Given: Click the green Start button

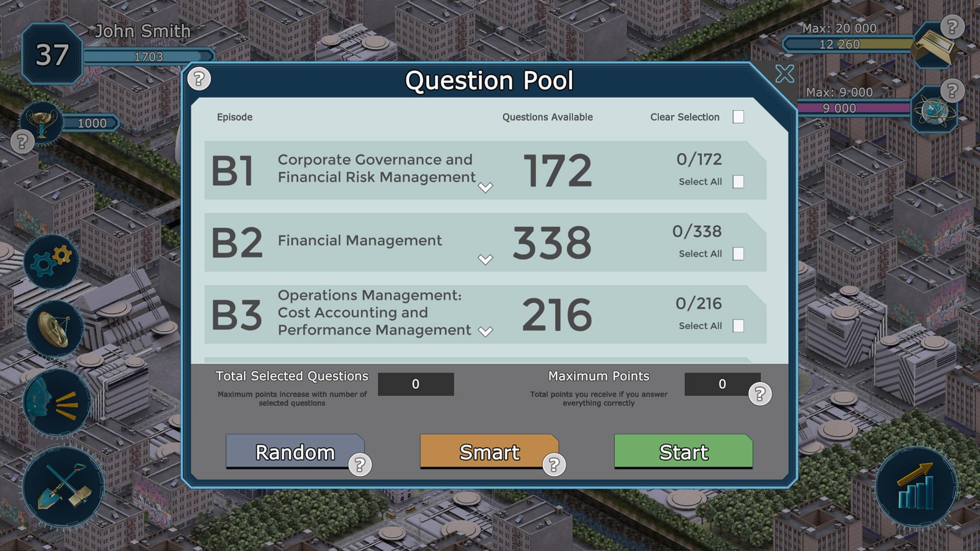Looking at the screenshot, I should click(x=684, y=451).
